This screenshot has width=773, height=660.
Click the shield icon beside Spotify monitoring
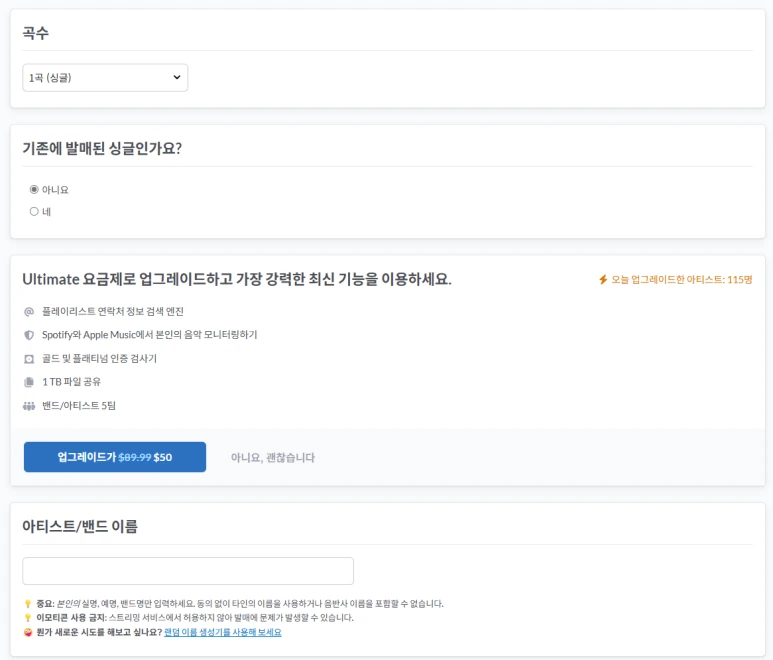(29, 335)
